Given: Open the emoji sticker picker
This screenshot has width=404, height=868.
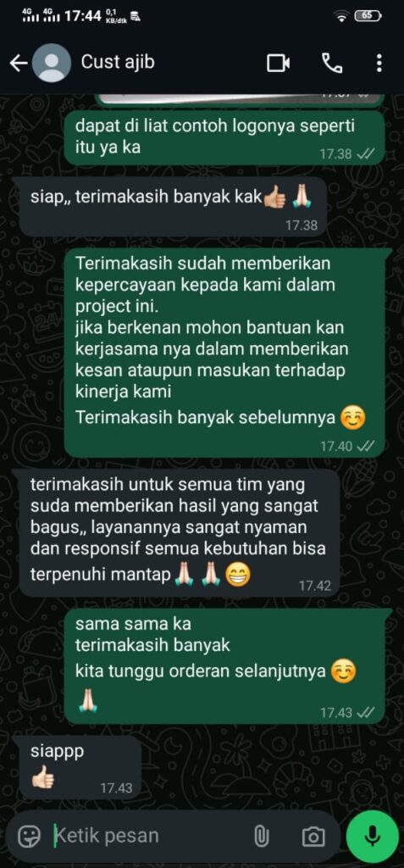Looking at the screenshot, I should (29, 836).
